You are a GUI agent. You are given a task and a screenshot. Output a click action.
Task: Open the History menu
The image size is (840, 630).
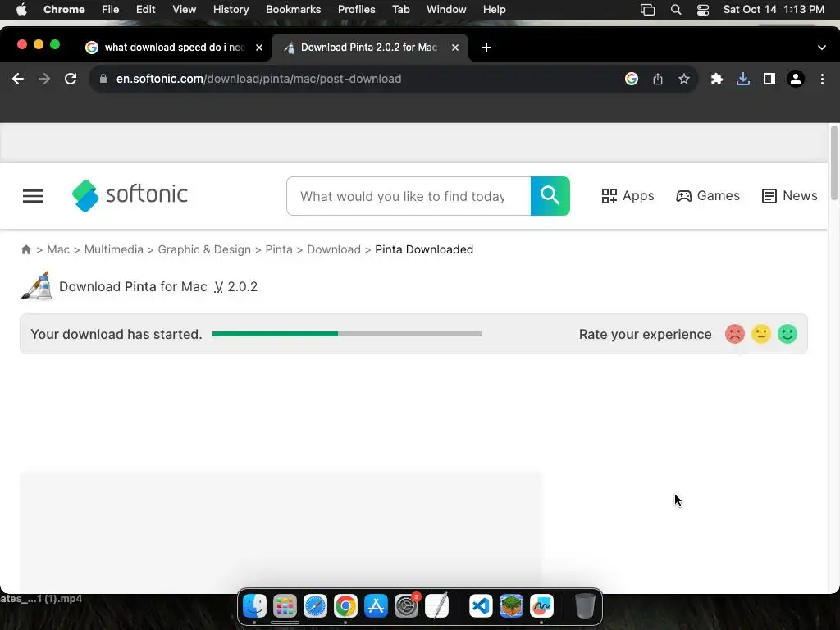[231, 10]
